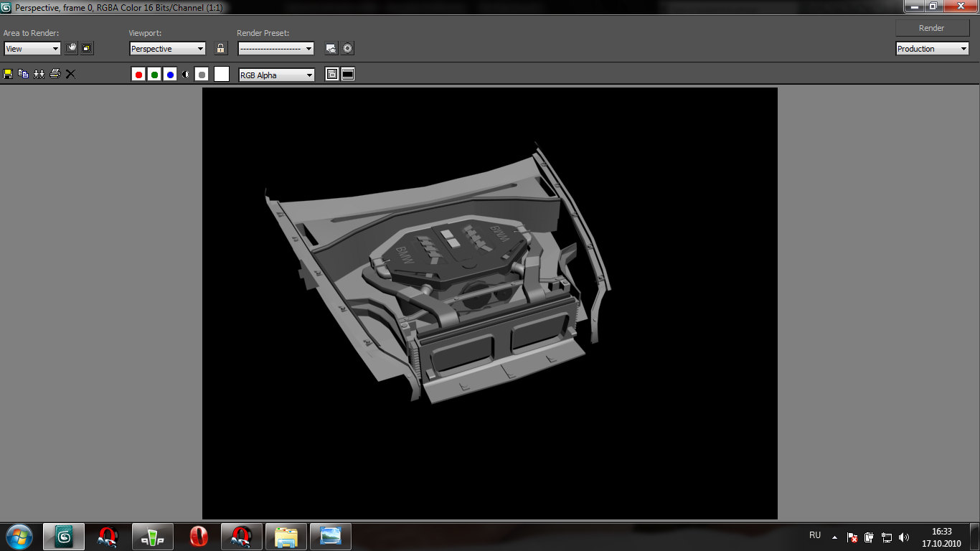
Task: Print the rendered image
Action: pos(55,74)
